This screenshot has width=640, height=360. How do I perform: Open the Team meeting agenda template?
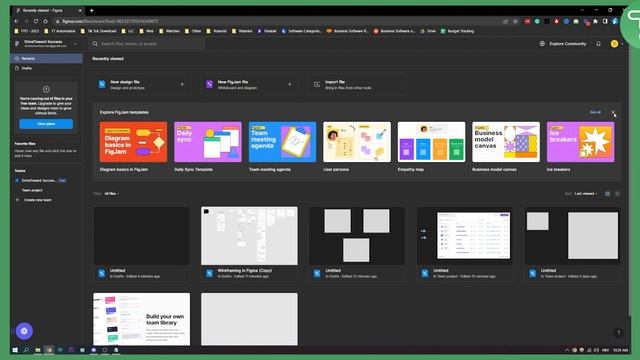[282, 142]
